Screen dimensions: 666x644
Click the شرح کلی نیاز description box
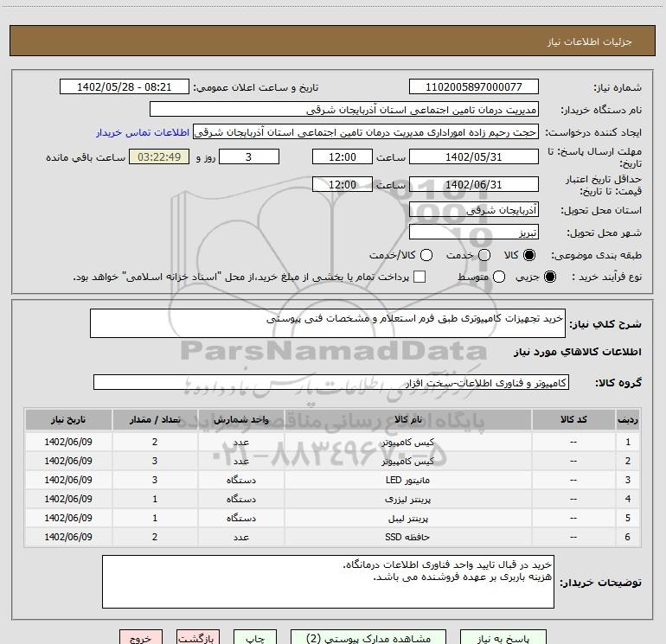coord(328,323)
